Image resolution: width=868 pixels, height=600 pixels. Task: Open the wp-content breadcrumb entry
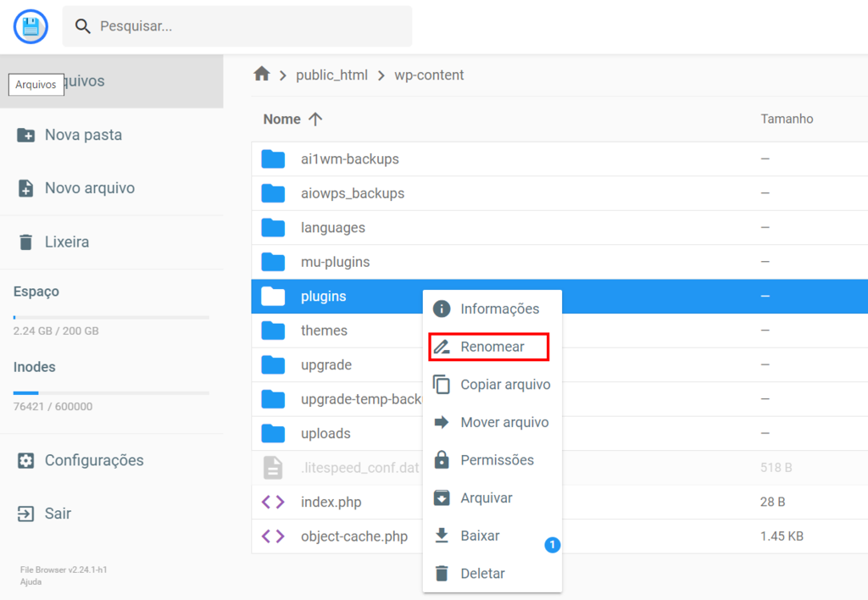pyautogui.click(x=429, y=75)
